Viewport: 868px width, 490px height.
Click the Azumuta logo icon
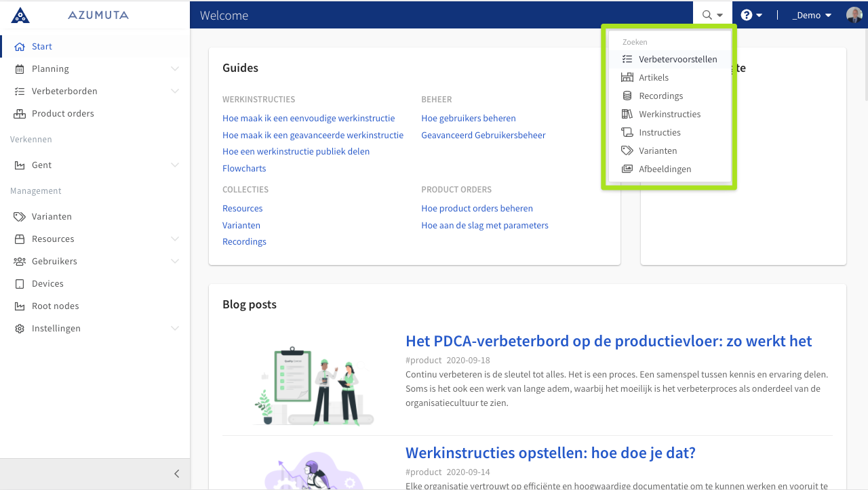pos(20,15)
